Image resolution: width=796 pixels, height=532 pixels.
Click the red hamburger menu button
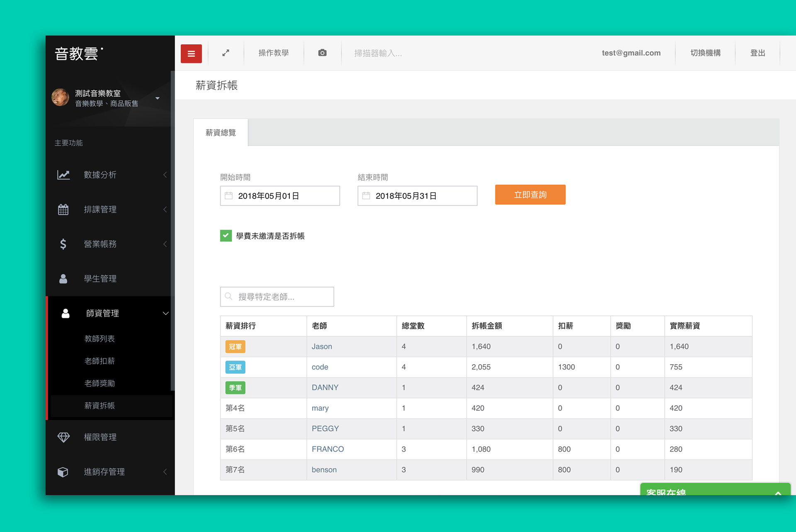(x=191, y=53)
